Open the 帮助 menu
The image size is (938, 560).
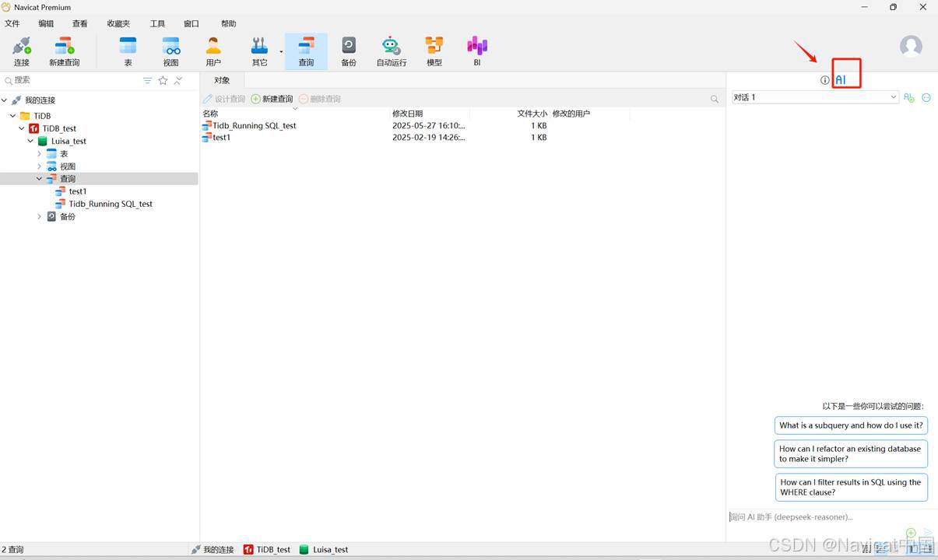pos(229,24)
